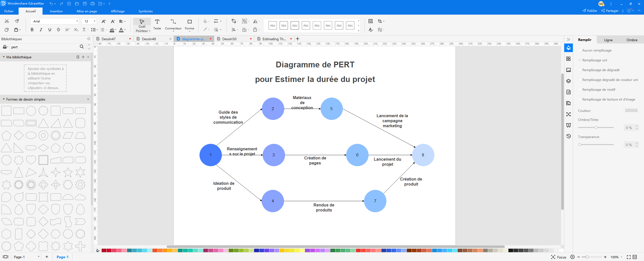Viewport: 644px width, 261px height.
Task: Click the save icon in title bar
Action: [85, 4]
